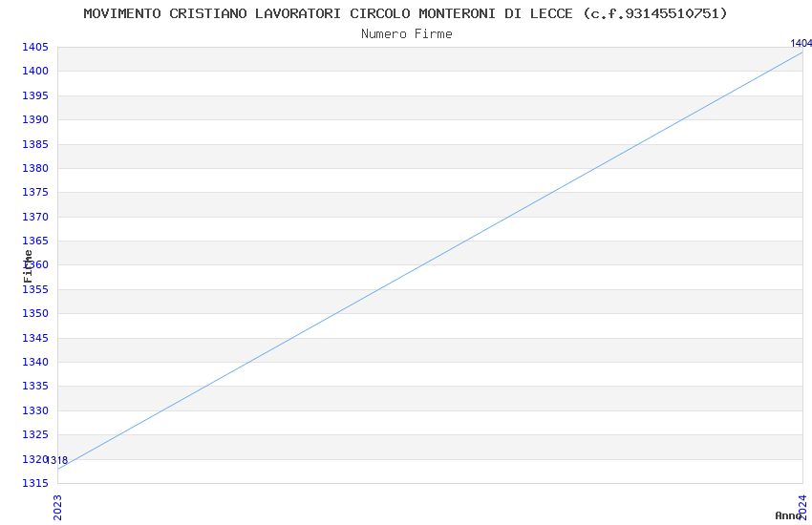This screenshot has height=525, width=812.
Task: Click the y-axis tick 1380
Action: pyautogui.click(x=35, y=168)
